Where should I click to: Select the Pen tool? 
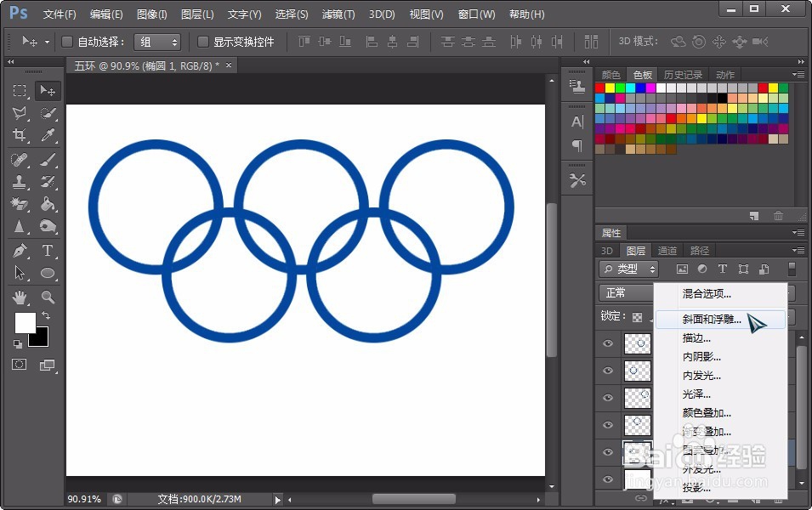[x=20, y=251]
